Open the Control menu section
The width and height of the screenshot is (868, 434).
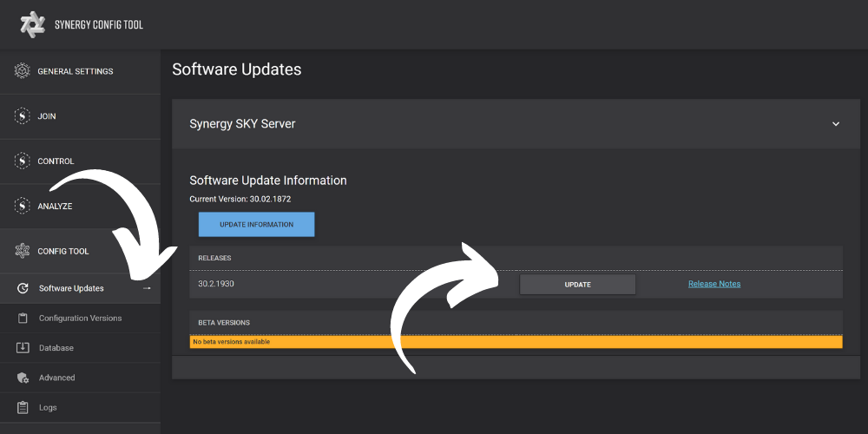coord(80,161)
